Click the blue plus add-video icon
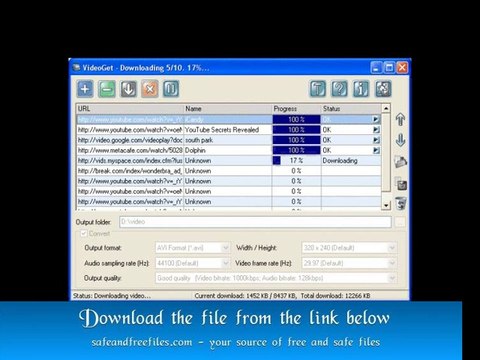The height and width of the screenshot is (360, 480). click(85, 89)
